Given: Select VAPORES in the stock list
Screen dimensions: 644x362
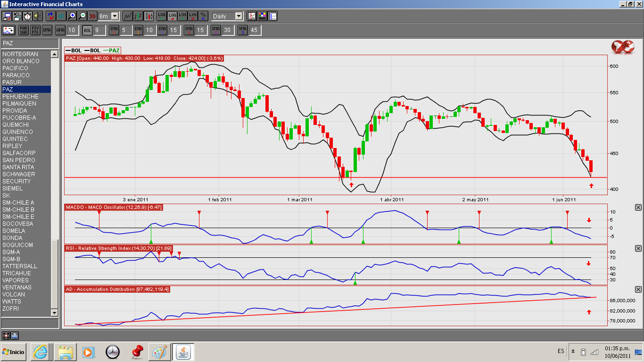Looking at the screenshot, I should coord(25,280).
